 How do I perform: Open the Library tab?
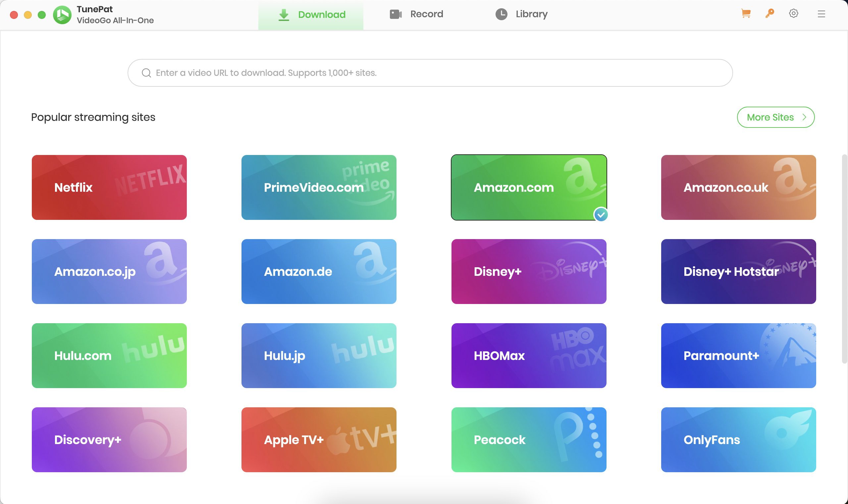tap(521, 14)
